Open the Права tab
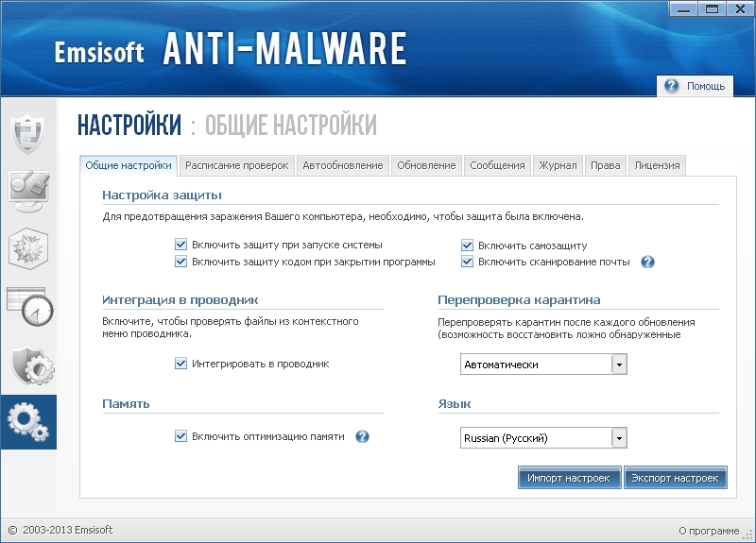Viewport: 756px width, 543px height. coord(606,165)
